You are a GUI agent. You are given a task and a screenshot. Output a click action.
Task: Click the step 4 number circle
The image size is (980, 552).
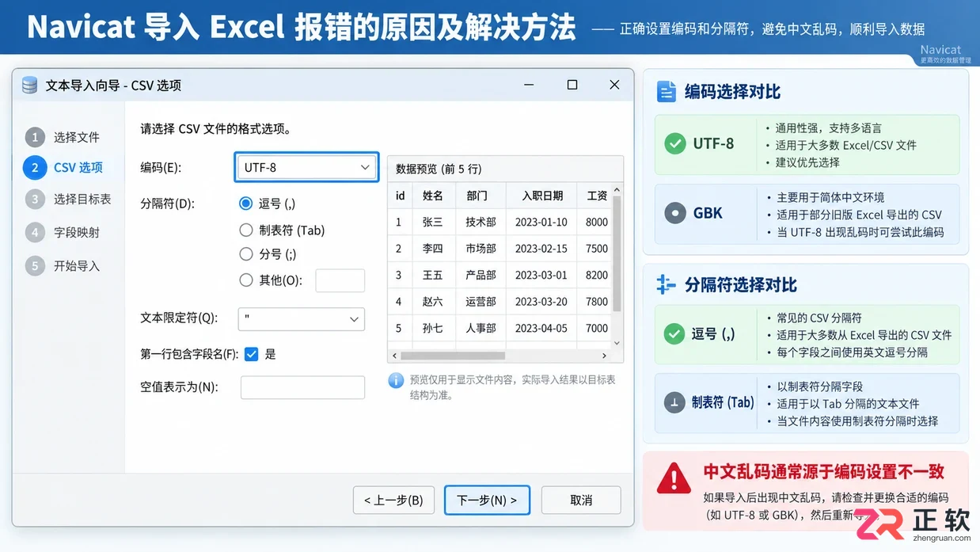click(35, 232)
